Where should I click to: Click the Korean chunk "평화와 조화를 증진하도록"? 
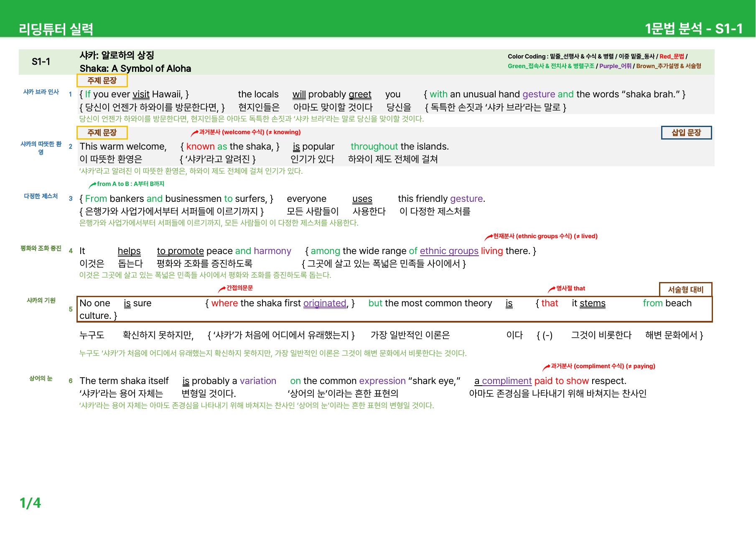[x=204, y=264]
